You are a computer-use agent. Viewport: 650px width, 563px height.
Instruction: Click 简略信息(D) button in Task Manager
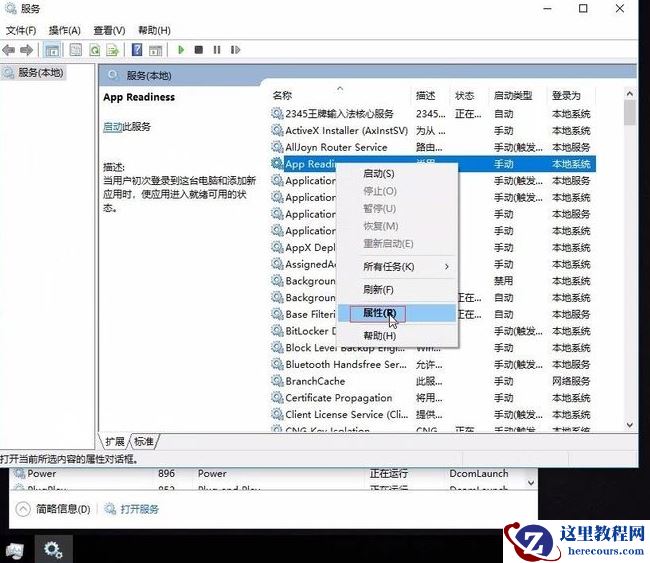(x=63, y=509)
